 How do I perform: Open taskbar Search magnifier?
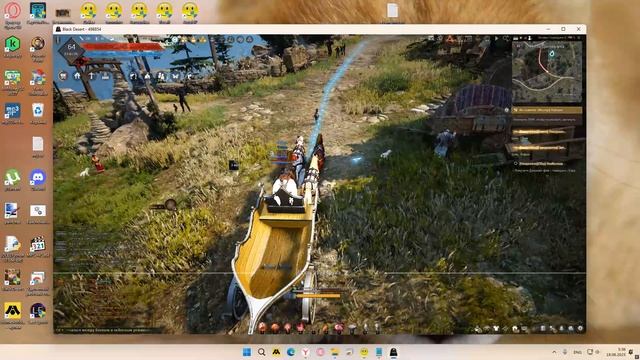click(x=262, y=352)
